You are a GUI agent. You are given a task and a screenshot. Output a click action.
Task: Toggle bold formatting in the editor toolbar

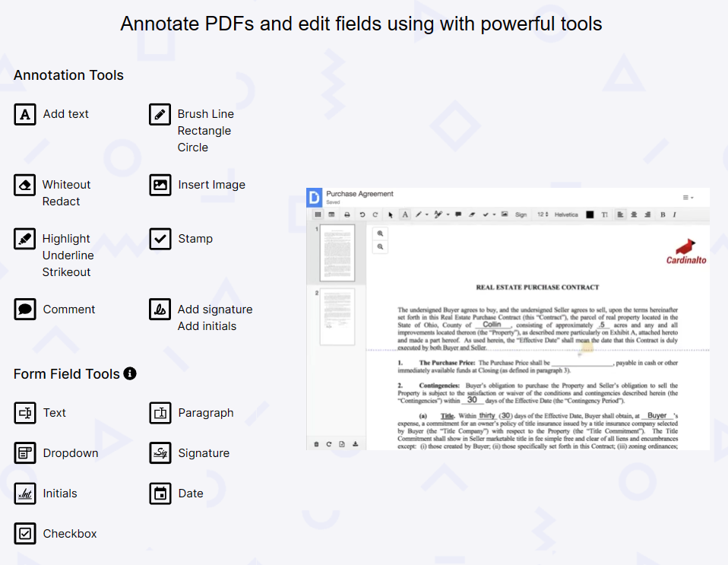[662, 215]
